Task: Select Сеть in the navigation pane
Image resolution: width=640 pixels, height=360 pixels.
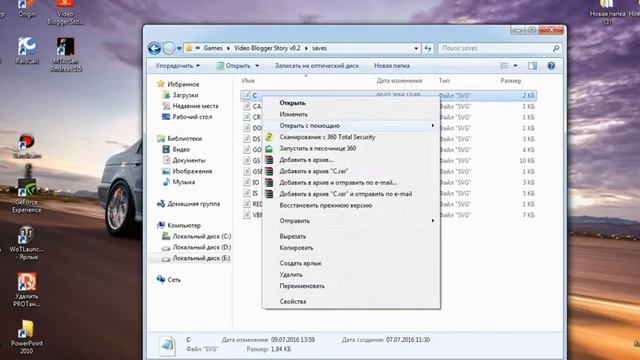Action: (x=169, y=280)
